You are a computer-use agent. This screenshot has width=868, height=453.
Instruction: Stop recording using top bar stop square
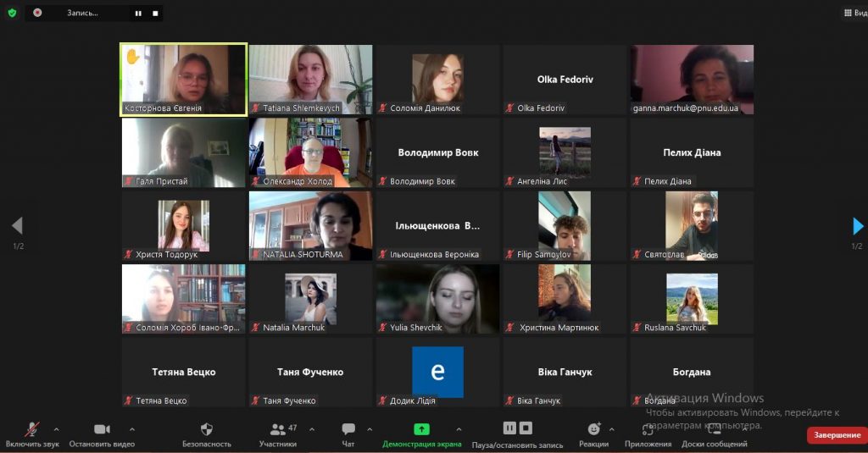click(156, 14)
